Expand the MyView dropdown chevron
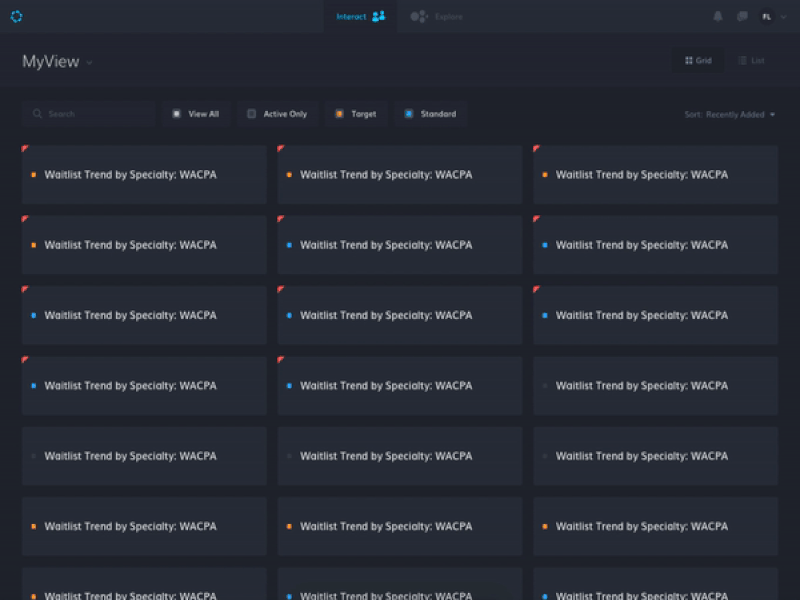800x600 pixels. pos(89,63)
